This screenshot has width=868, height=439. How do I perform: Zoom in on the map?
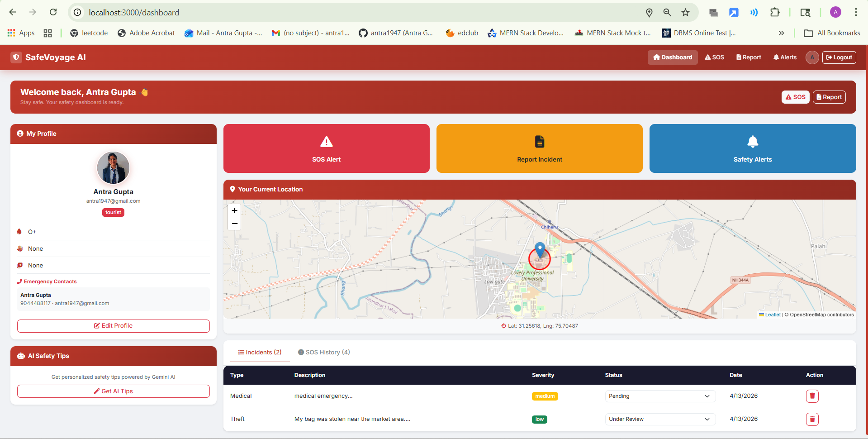click(x=234, y=210)
